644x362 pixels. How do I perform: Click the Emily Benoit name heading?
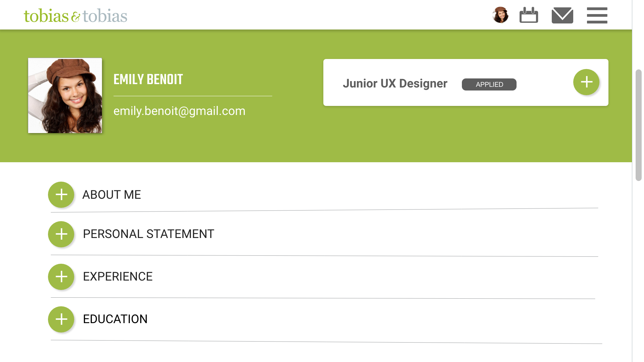click(148, 79)
